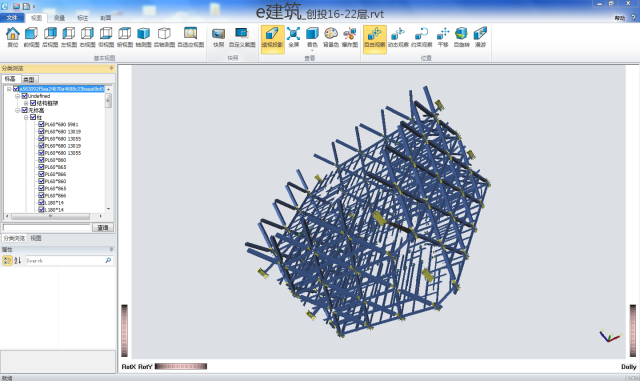The width and height of the screenshot is (640, 381).
Task: Select the axonometric solid cube view
Action: 143,37
